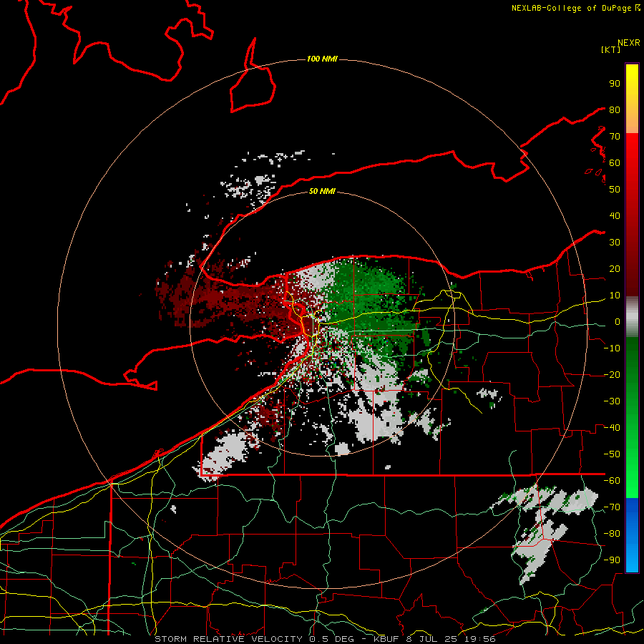Select the 90 kt value on the velocity scale
The height and width of the screenshot is (644, 644).
pyautogui.click(x=615, y=84)
